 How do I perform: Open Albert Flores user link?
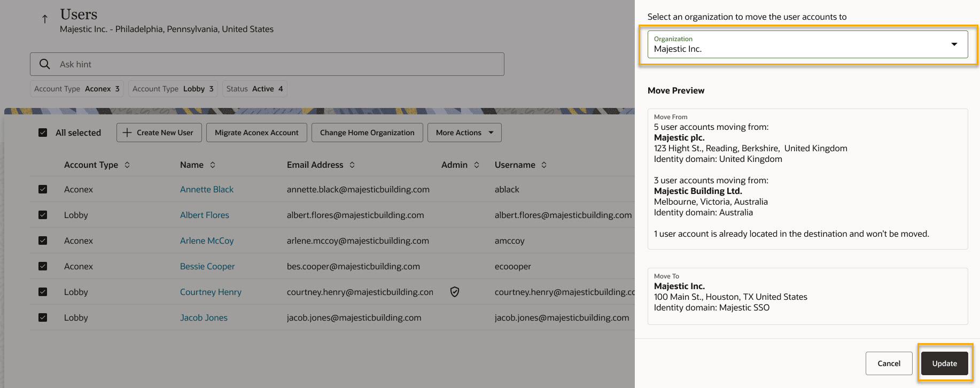tap(205, 215)
